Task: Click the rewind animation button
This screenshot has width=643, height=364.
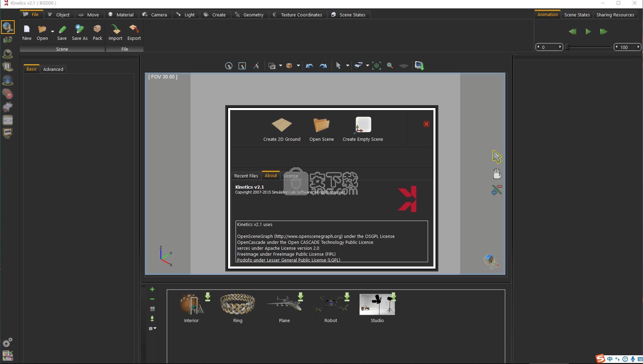Action: coord(572,31)
